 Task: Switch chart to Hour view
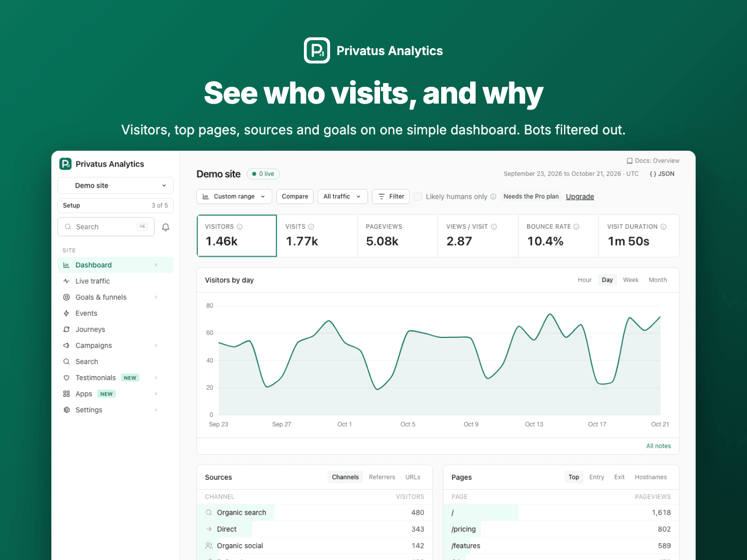pos(585,280)
